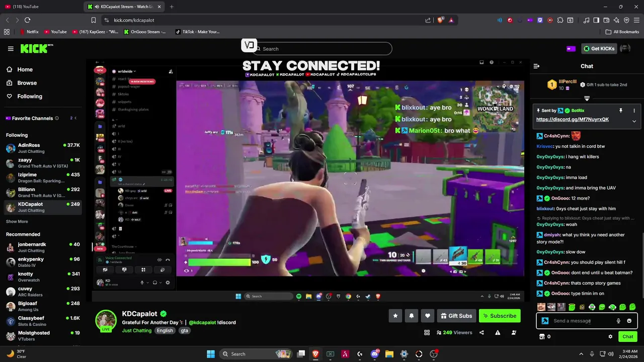Open the pinned message three-dot options
The height and width of the screenshot is (362, 644).
pyautogui.click(x=634, y=111)
